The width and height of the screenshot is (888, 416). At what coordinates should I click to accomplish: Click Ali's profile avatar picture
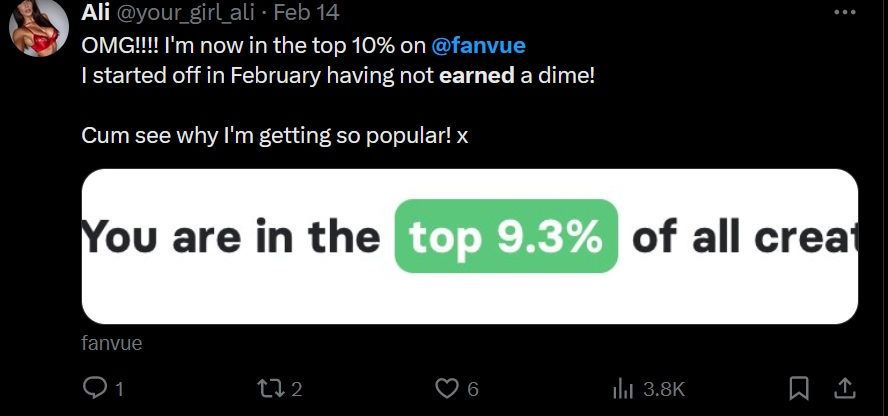[x=38, y=27]
